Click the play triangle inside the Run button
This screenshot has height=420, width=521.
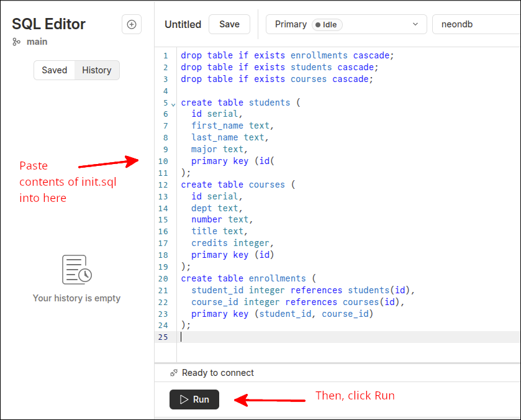(183, 399)
